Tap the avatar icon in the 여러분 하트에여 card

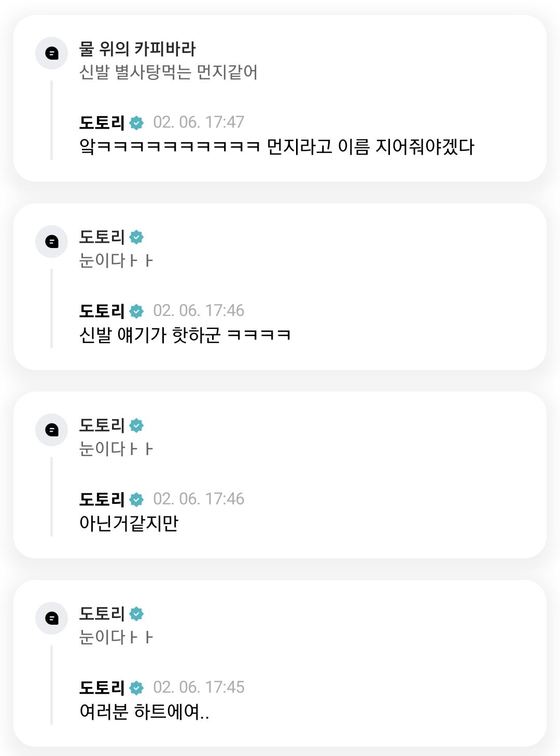coord(51,618)
